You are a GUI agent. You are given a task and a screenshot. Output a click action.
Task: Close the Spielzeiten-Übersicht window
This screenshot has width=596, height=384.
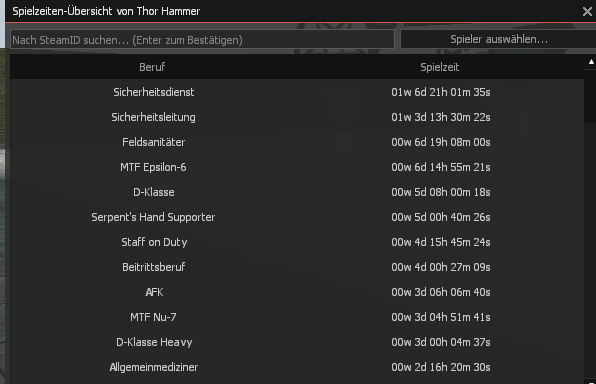587,12
